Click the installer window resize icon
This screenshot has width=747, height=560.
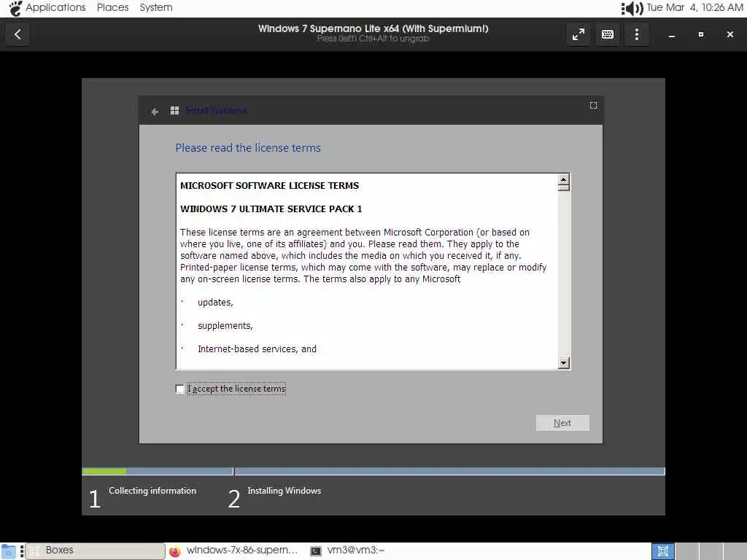(593, 105)
